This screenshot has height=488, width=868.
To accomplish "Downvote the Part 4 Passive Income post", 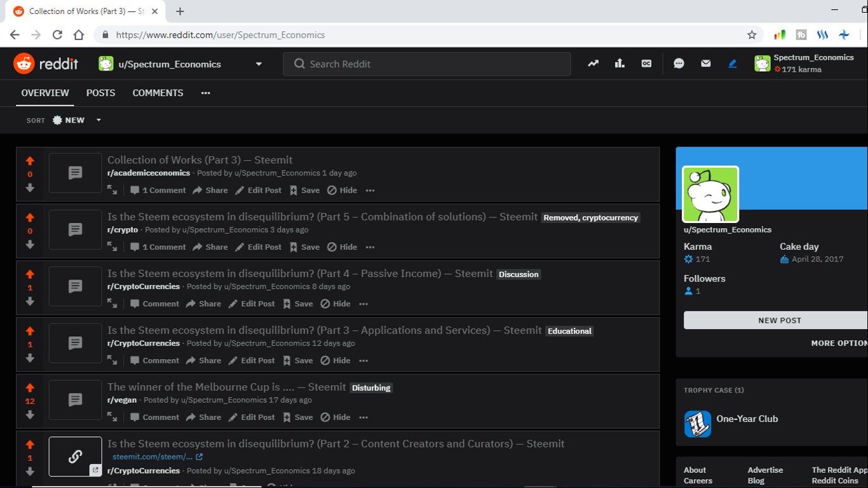I will 30,301.
